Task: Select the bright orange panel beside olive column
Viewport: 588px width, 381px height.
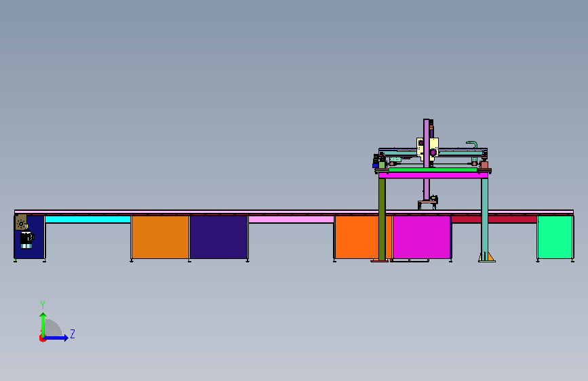Action: [357, 237]
